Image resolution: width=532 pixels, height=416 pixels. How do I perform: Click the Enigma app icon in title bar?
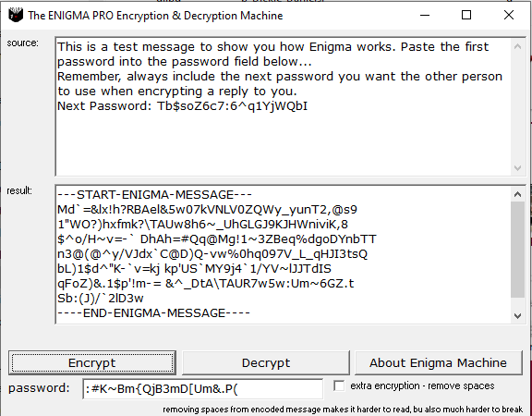(16, 16)
